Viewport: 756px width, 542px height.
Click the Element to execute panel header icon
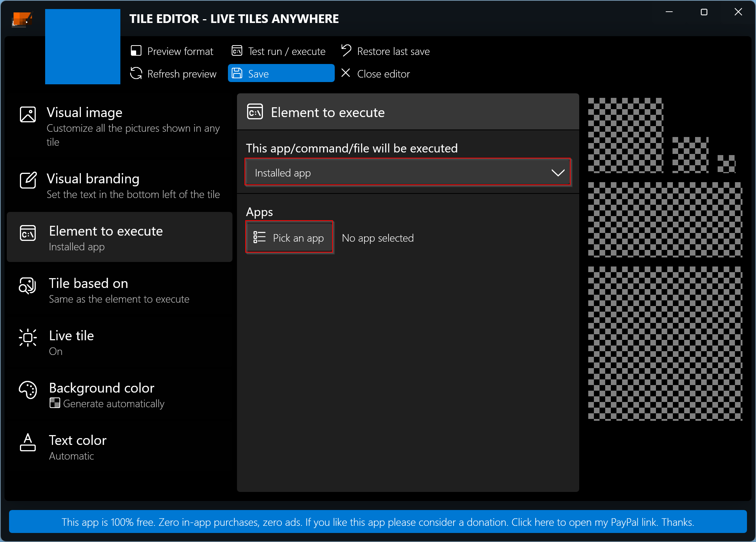[255, 112]
